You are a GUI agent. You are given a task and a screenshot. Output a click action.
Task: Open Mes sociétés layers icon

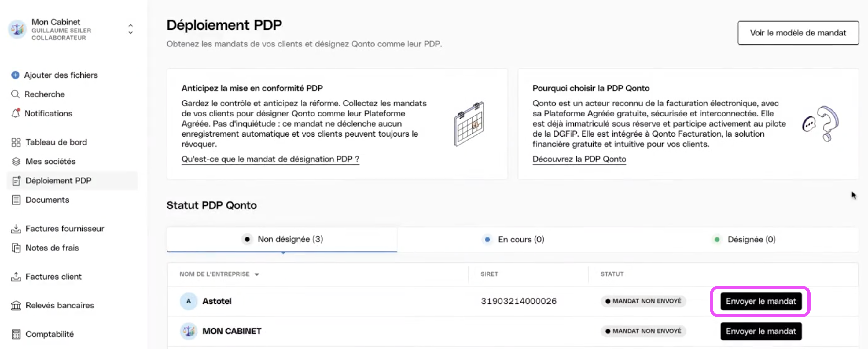point(16,161)
